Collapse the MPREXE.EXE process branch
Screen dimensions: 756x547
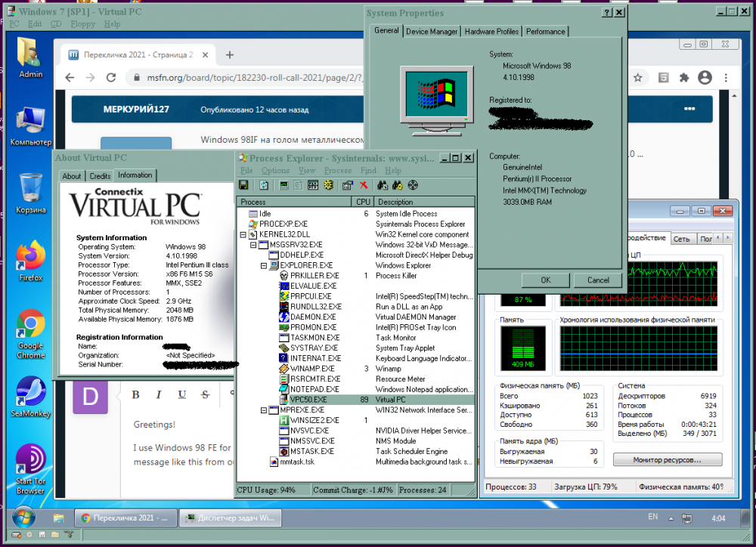coord(264,409)
